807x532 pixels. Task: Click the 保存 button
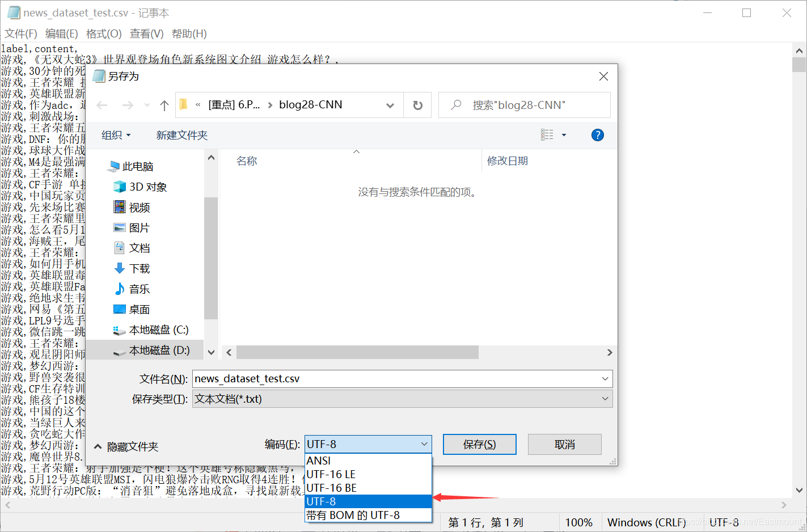pos(479,444)
